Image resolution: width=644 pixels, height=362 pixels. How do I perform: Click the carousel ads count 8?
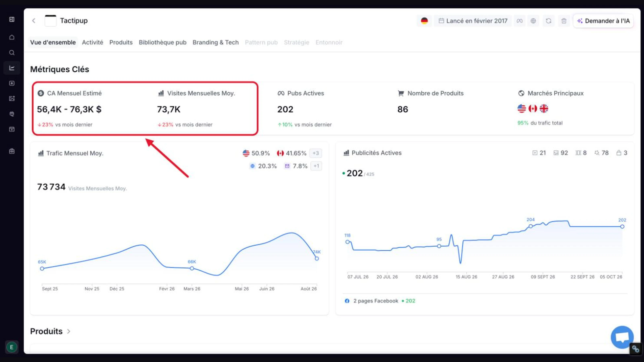point(581,153)
